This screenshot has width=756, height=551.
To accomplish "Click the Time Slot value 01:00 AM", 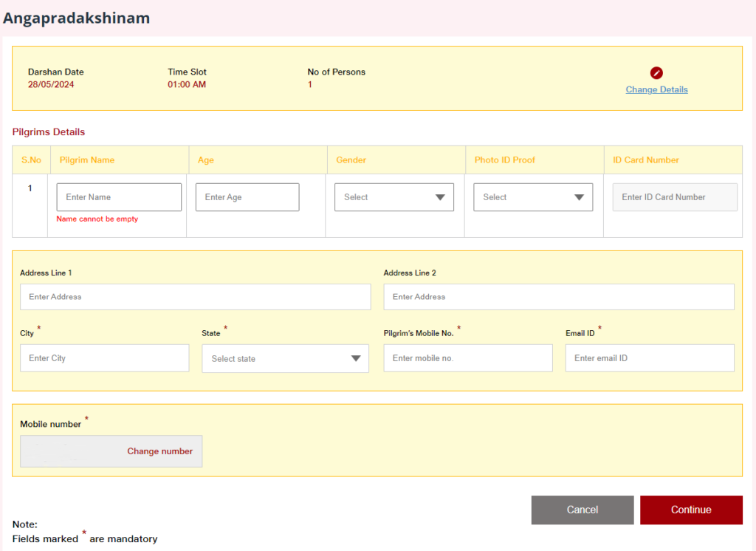I will click(x=187, y=84).
